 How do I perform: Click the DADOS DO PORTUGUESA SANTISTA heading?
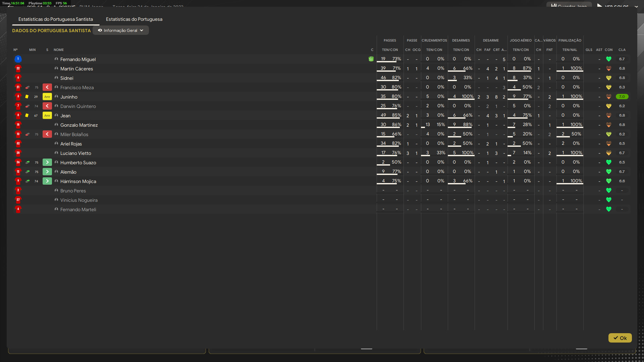click(x=51, y=31)
